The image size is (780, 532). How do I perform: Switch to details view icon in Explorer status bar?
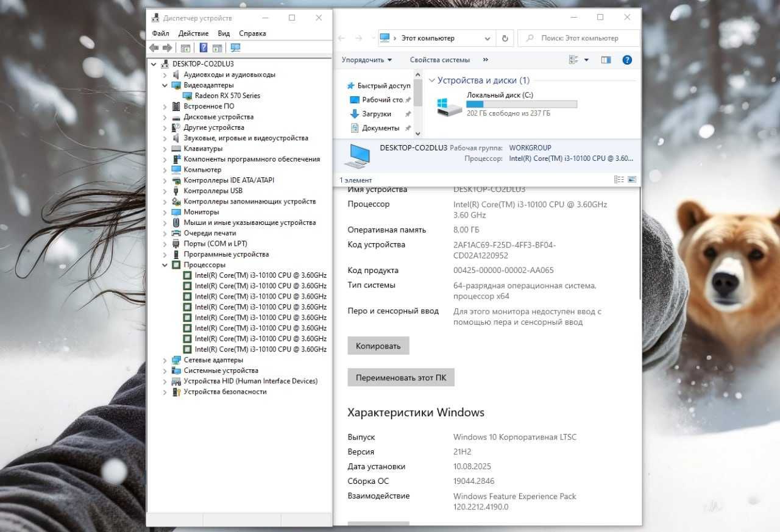point(619,180)
